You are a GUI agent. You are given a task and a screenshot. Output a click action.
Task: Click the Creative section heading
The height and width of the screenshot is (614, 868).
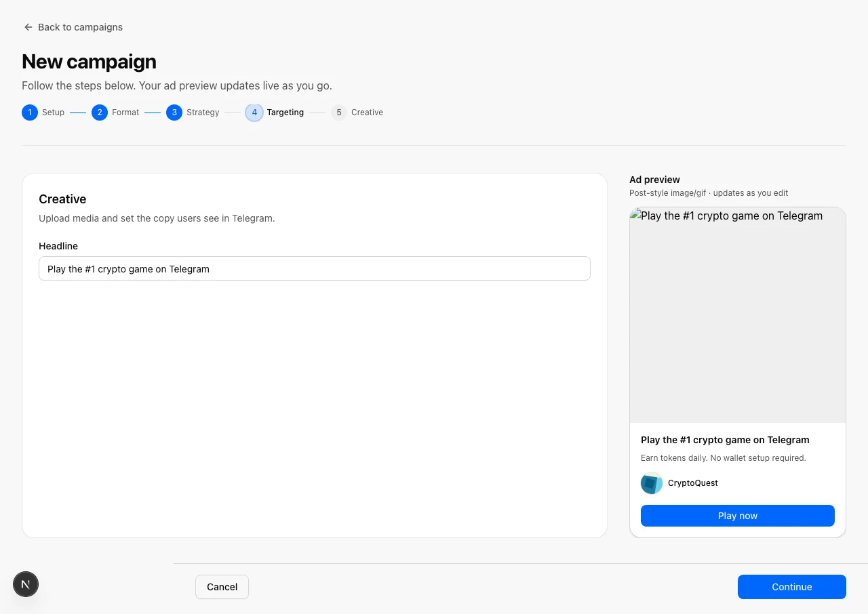tap(62, 199)
